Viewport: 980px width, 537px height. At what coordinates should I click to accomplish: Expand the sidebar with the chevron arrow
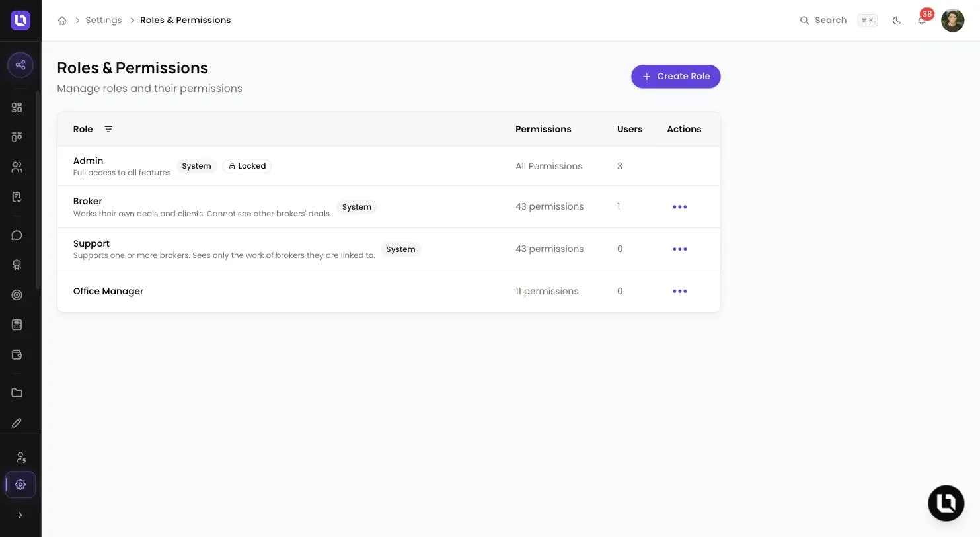20,515
